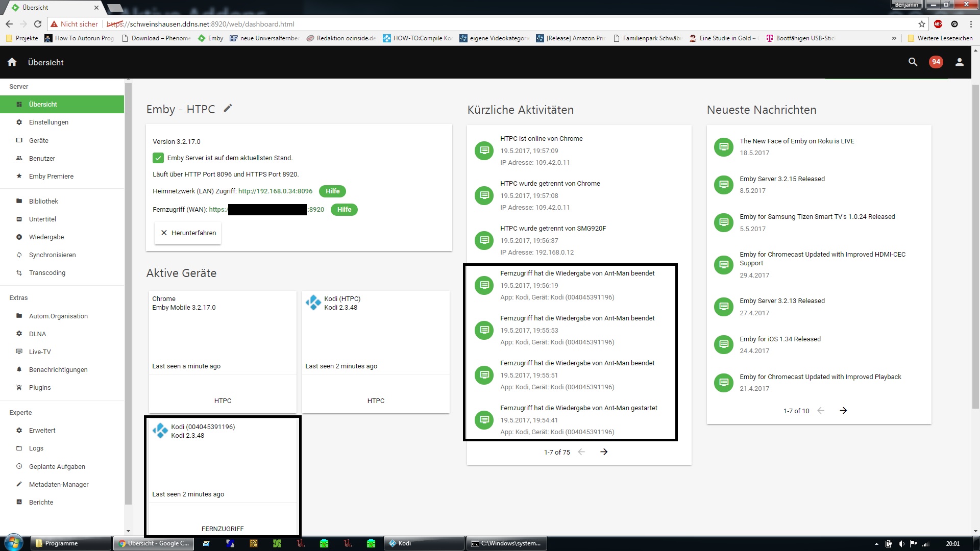Click the home icon in Emby header
The image size is (980, 551).
point(12,62)
